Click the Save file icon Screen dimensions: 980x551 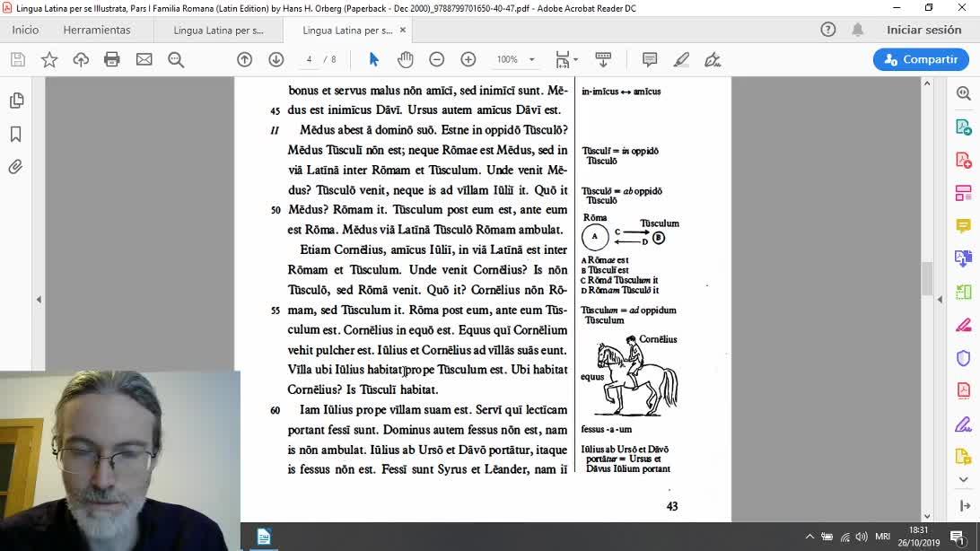click(18, 59)
